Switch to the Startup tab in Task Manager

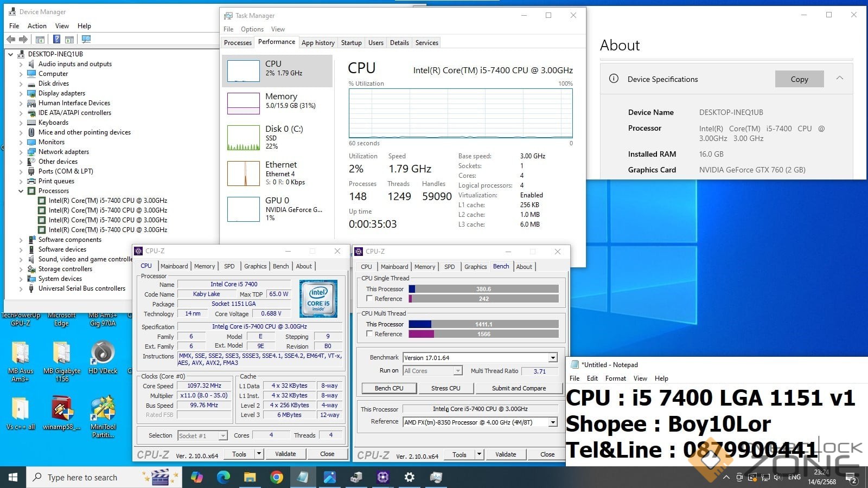tap(351, 43)
